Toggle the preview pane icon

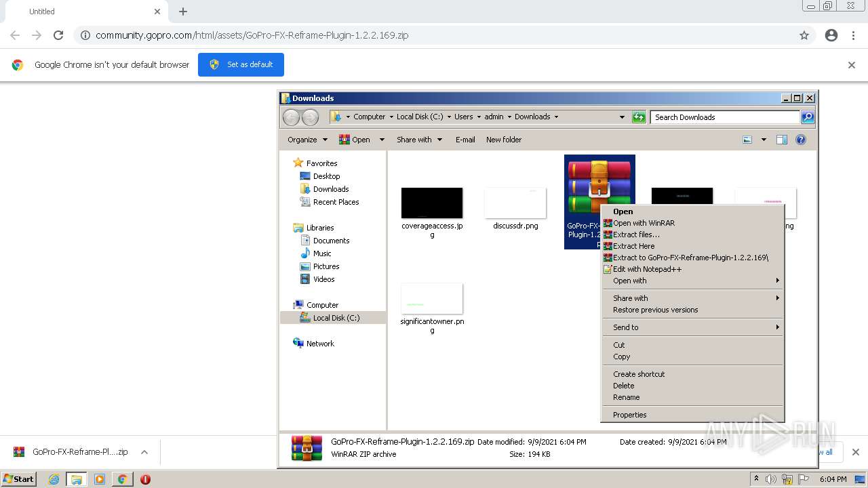coord(782,140)
